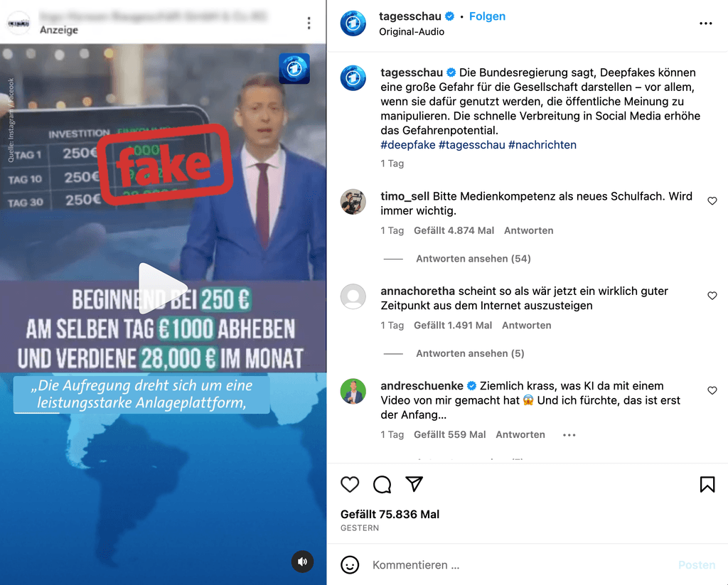Toggle video sound with speaker button

(x=302, y=562)
